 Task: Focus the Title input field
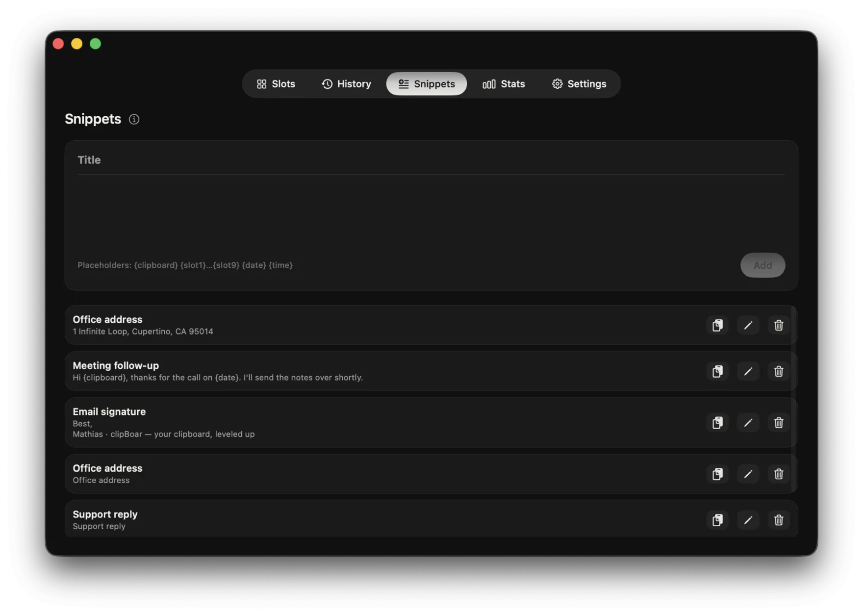[x=431, y=160]
